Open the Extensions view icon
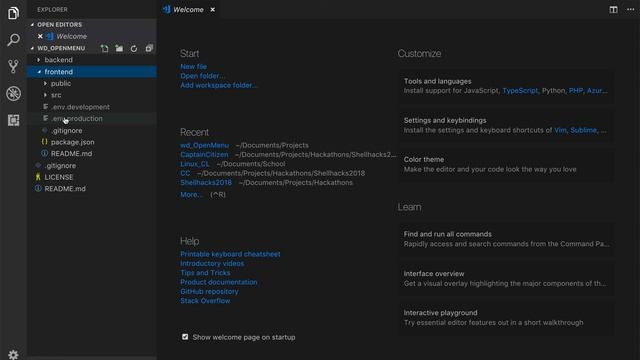The height and width of the screenshot is (360, 640). click(13, 120)
